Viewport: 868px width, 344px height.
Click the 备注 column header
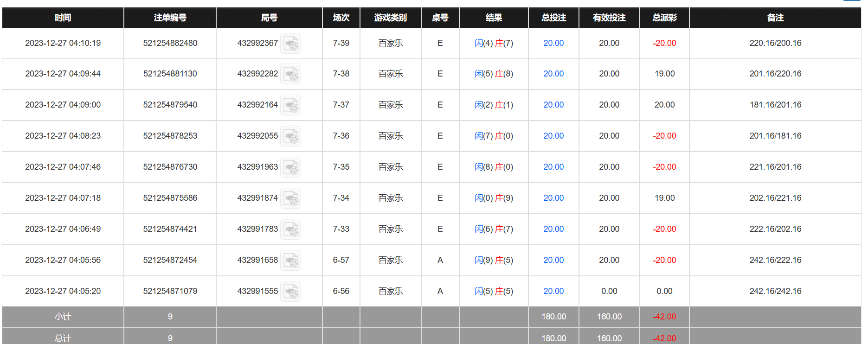tap(775, 18)
